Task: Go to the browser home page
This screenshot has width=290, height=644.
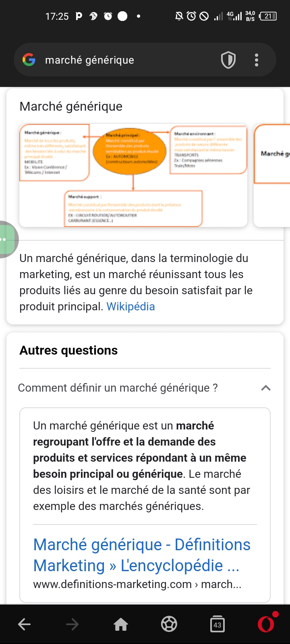Action: pos(121,624)
